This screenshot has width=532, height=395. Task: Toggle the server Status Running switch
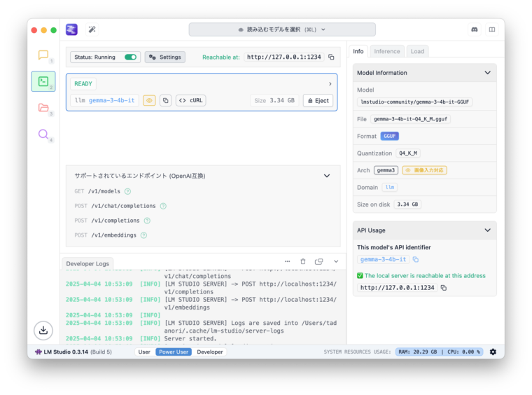[x=131, y=57]
